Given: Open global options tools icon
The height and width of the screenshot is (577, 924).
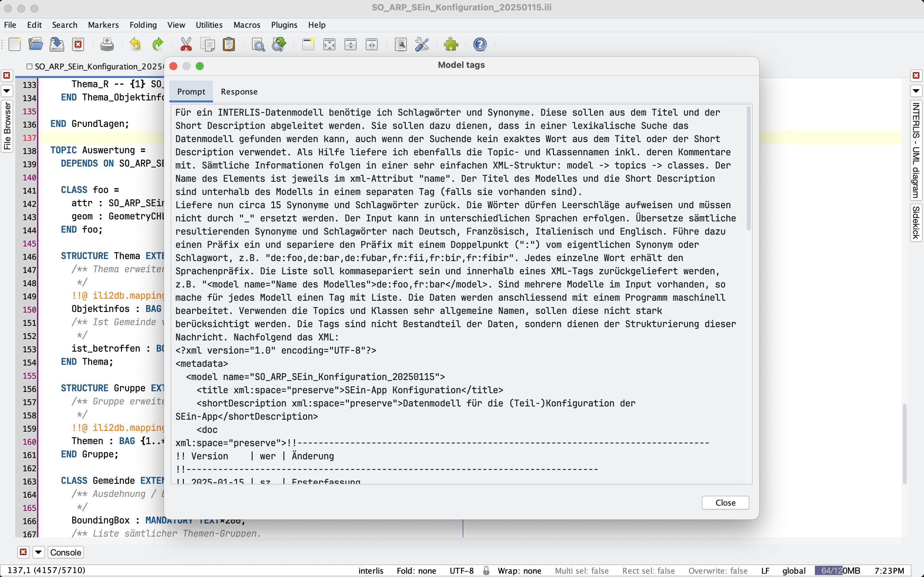Looking at the screenshot, I should tap(422, 44).
